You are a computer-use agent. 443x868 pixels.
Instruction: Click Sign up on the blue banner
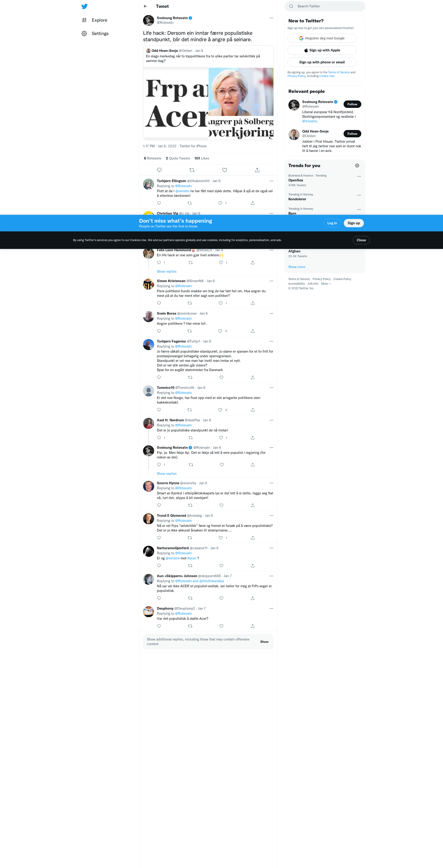click(353, 223)
